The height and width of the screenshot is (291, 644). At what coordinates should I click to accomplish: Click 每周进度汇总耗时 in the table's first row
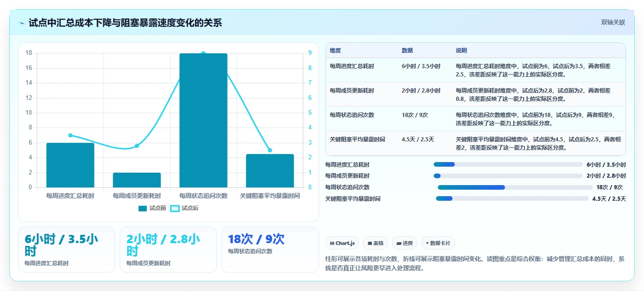coord(352,66)
